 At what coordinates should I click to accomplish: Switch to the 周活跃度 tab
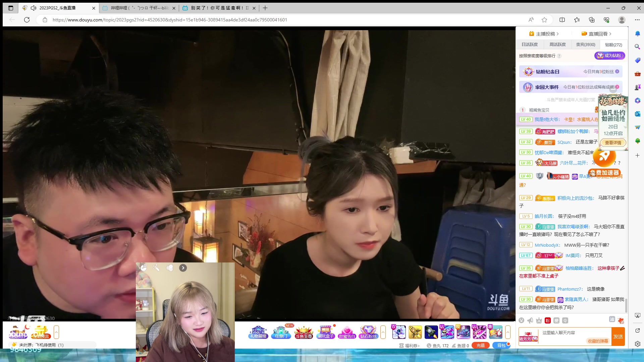coord(557,45)
